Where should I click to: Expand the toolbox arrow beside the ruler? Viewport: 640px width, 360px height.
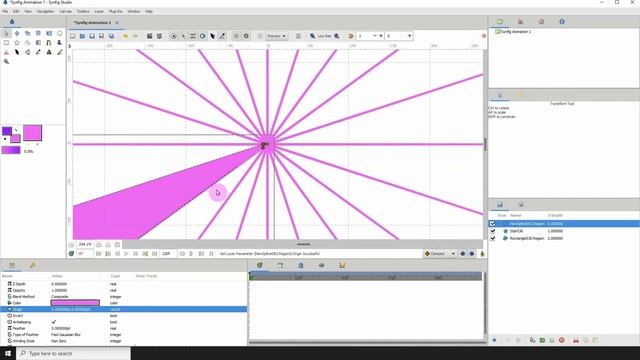69,46
